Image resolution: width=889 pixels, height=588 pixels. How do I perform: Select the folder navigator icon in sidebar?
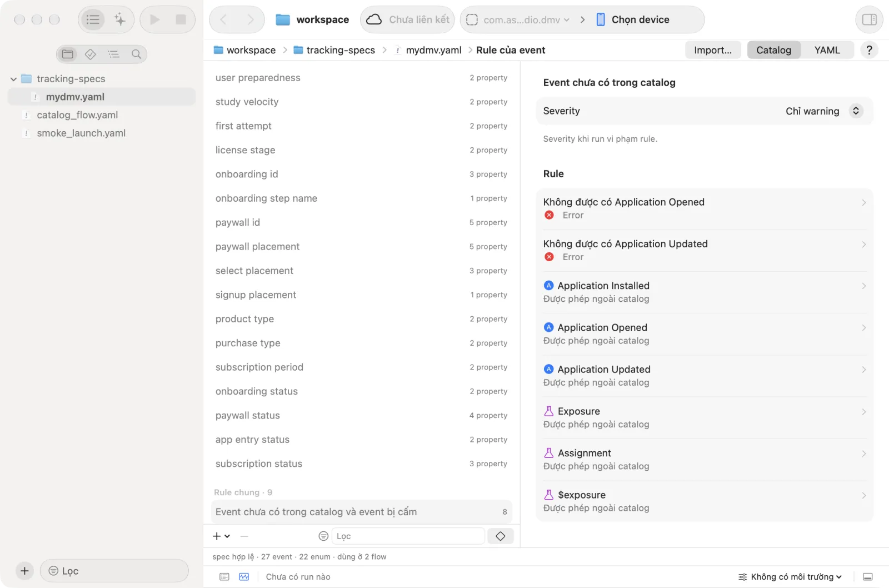pos(68,54)
